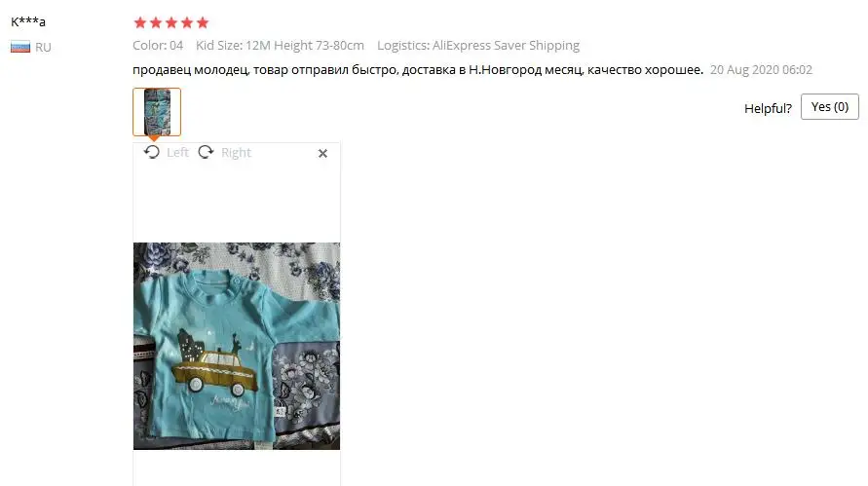Click the RU country code
The image size is (868, 486).
point(43,47)
